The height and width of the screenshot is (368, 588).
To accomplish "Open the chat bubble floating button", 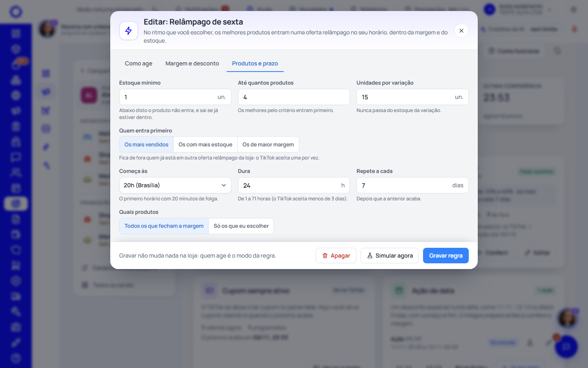I will pos(566,347).
